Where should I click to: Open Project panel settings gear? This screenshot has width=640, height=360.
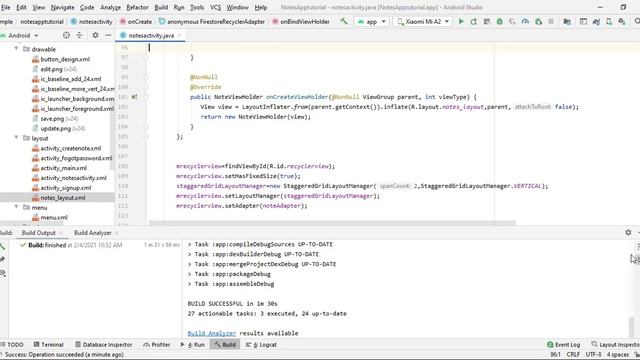point(95,36)
